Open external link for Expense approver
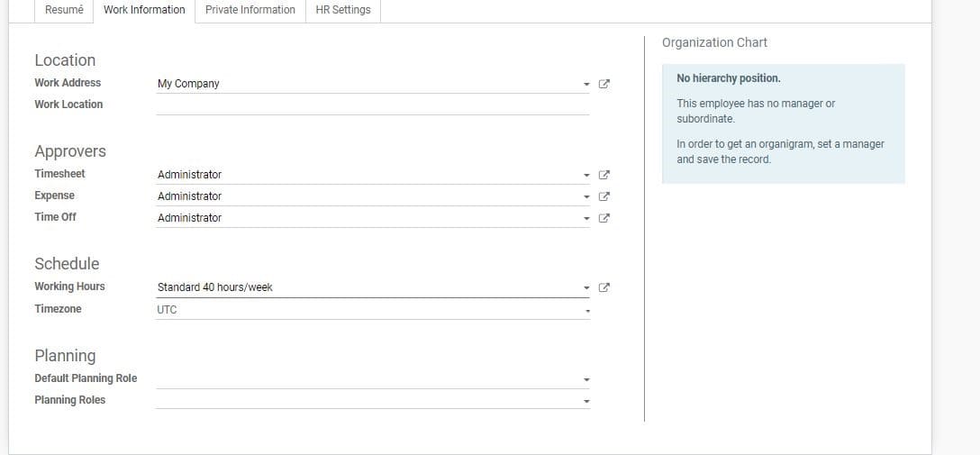The width and height of the screenshot is (980, 455). point(604,196)
